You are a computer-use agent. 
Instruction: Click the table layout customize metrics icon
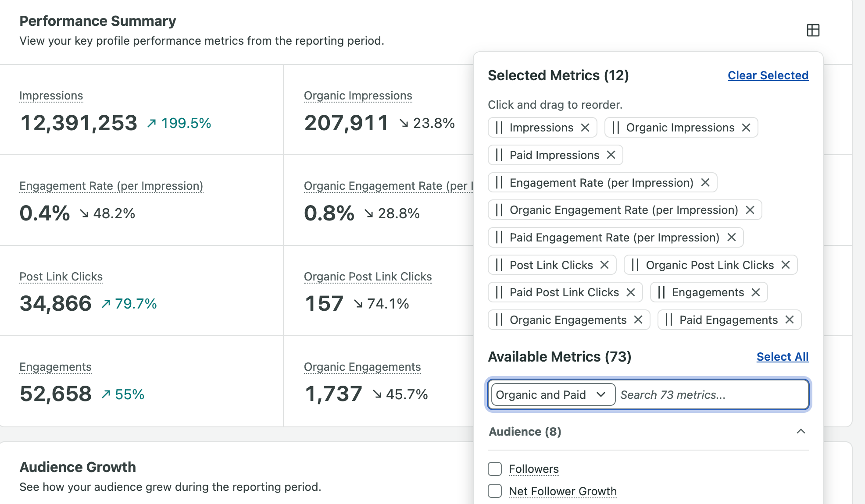(x=813, y=30)
